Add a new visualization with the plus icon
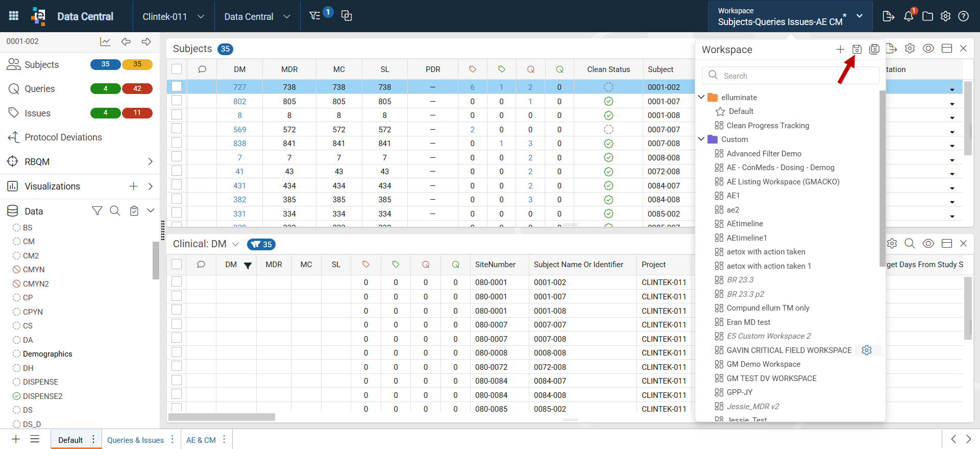Screen dimensions: 980x449 tap(133, 186)
